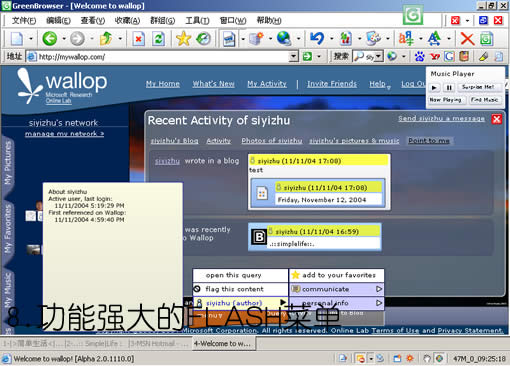The width and height of the screenshot is (510, 366).
Task: Close the Recent Activity panel
Action: pyautogui.click(x=497, y=119)
